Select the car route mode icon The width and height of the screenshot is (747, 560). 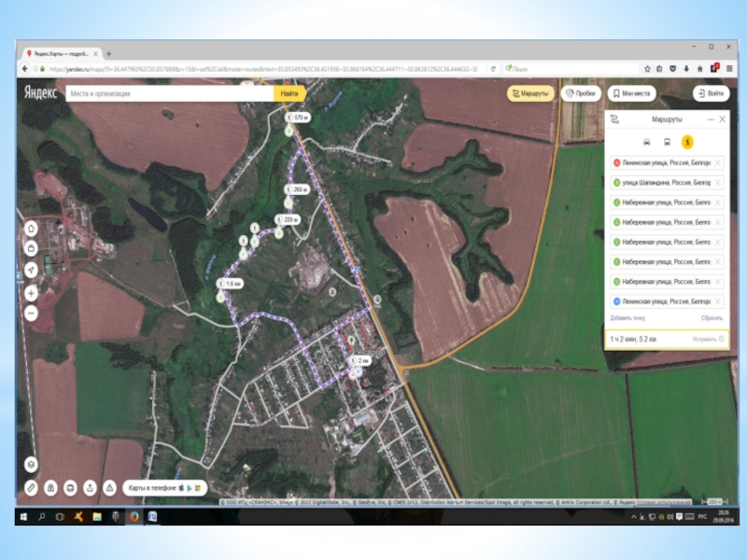pos(646,142)
